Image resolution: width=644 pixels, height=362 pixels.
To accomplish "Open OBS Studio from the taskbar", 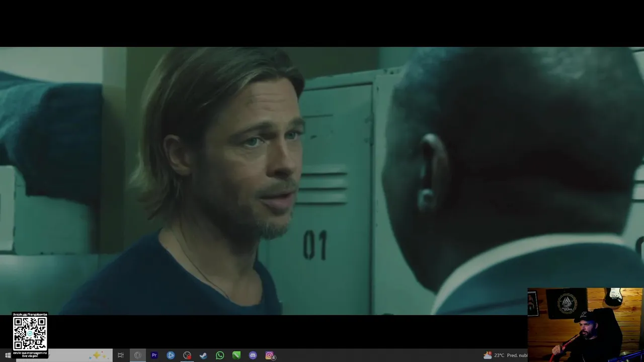I will [187, 355].
